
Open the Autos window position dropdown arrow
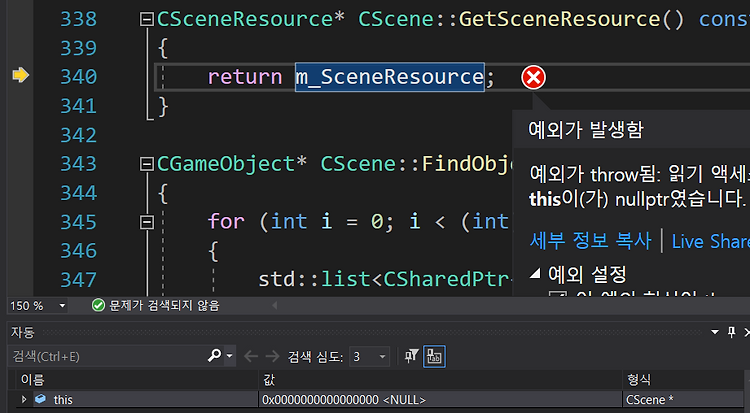click(715, 332)
